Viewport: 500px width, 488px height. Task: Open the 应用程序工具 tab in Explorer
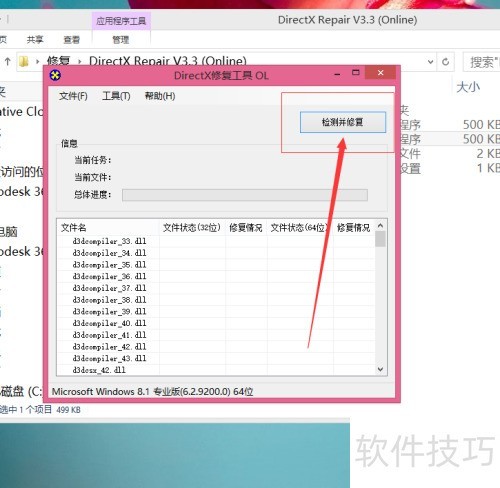point(121,21)
